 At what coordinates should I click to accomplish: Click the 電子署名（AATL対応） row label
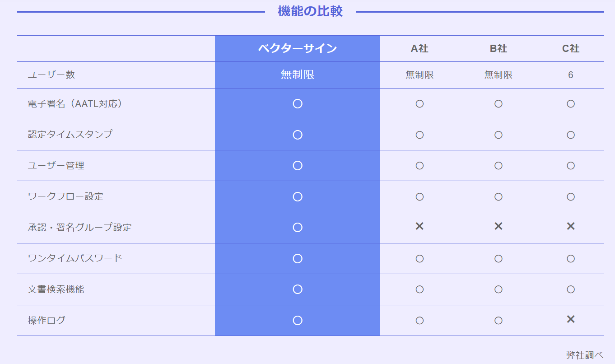(75, 104)
